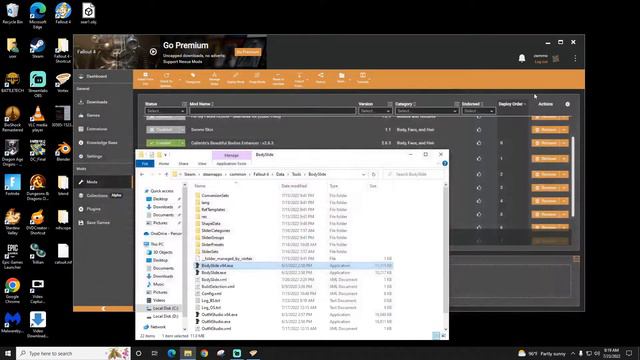640x360 pixels.
Task: Switch Explorer to details view
Action: pyautogui.click(x=436, y=336)
